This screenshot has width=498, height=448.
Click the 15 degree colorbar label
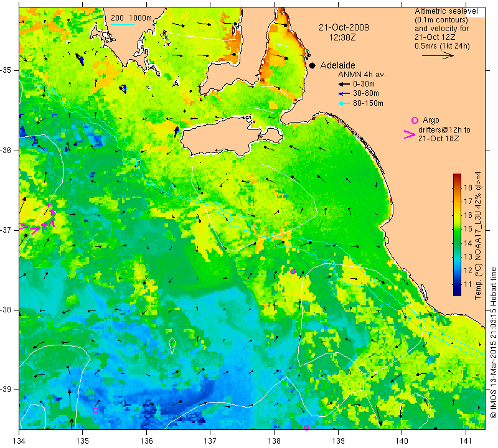(x=468, y=228)
